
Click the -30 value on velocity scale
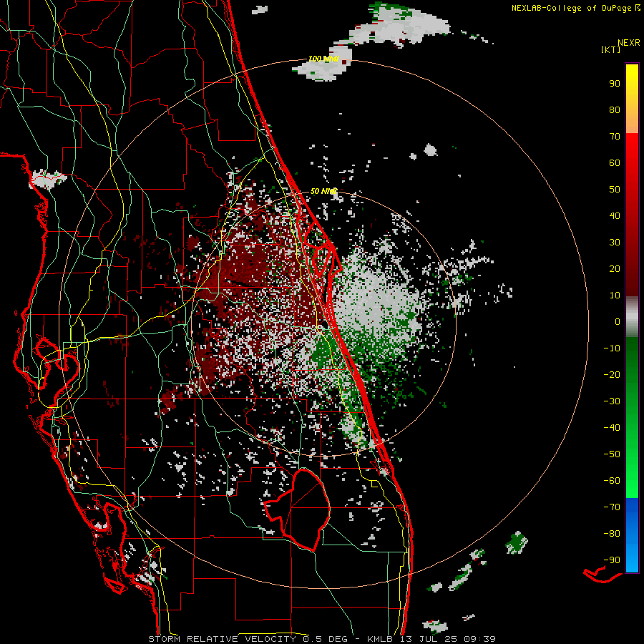612,401
